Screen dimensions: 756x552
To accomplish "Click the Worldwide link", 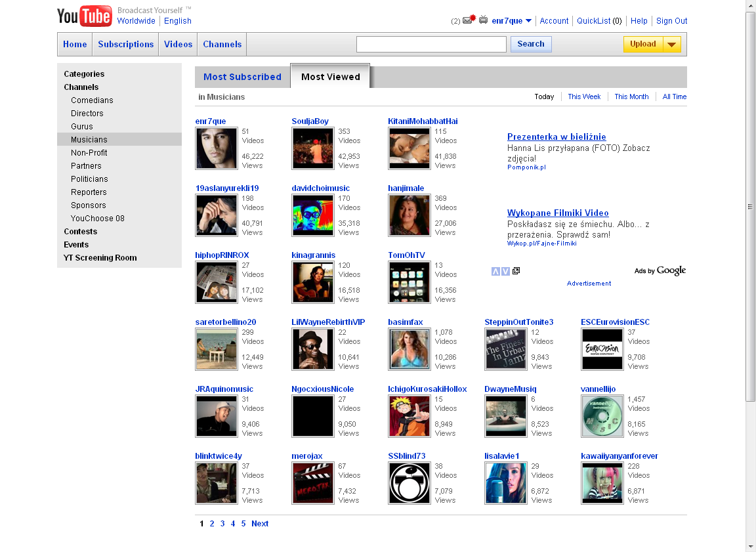I will pyautogui.click(x=136, y=21).
